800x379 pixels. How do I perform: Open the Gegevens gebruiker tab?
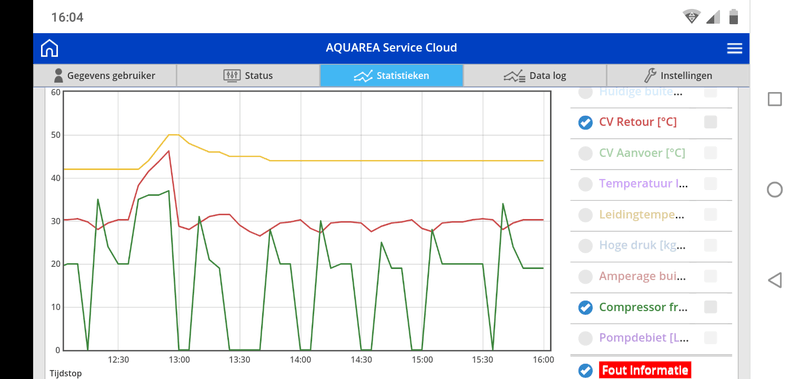click(105, 75)
